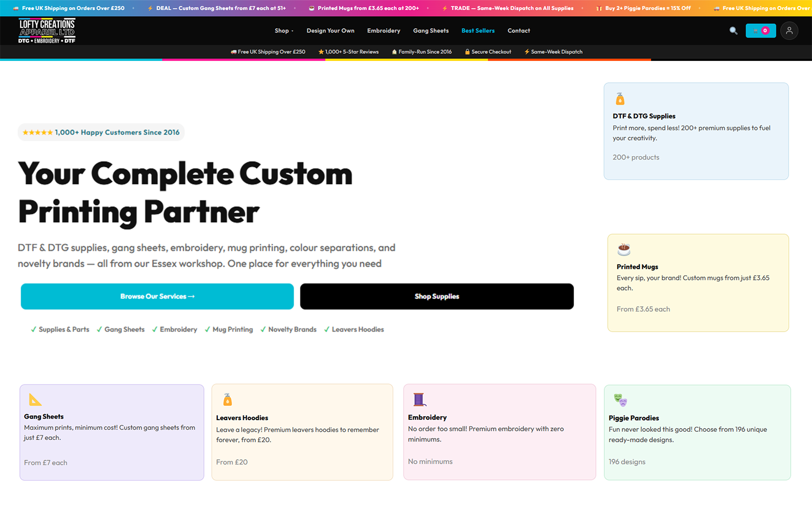The image size is (812, 508).
Task: Click the Lofty Creations Apparel logo
Action: point(47,30)
